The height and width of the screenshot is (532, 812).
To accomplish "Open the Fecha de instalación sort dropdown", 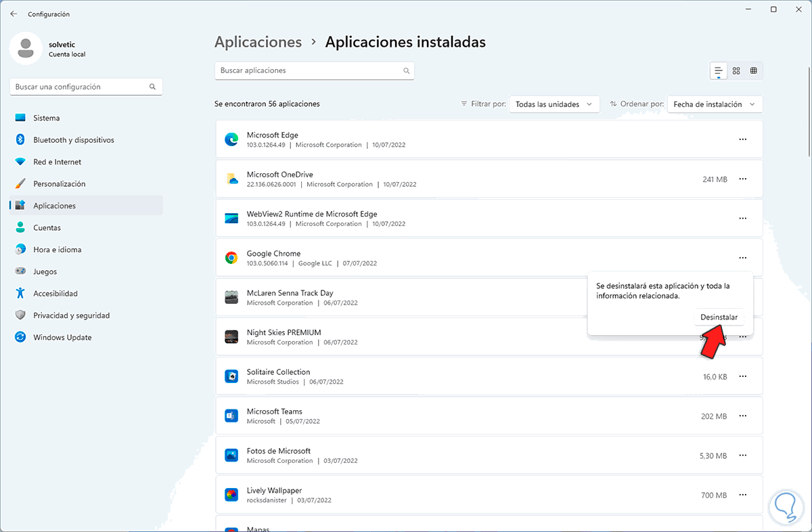I will point(715,104).
